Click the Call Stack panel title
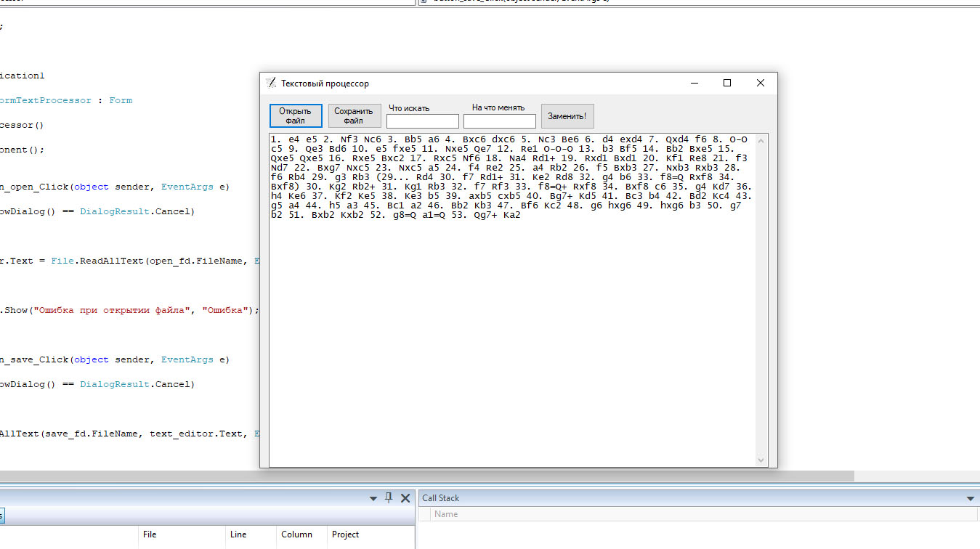Image resolution: width=980 pixels, height=549 pixels. (441, 498)
